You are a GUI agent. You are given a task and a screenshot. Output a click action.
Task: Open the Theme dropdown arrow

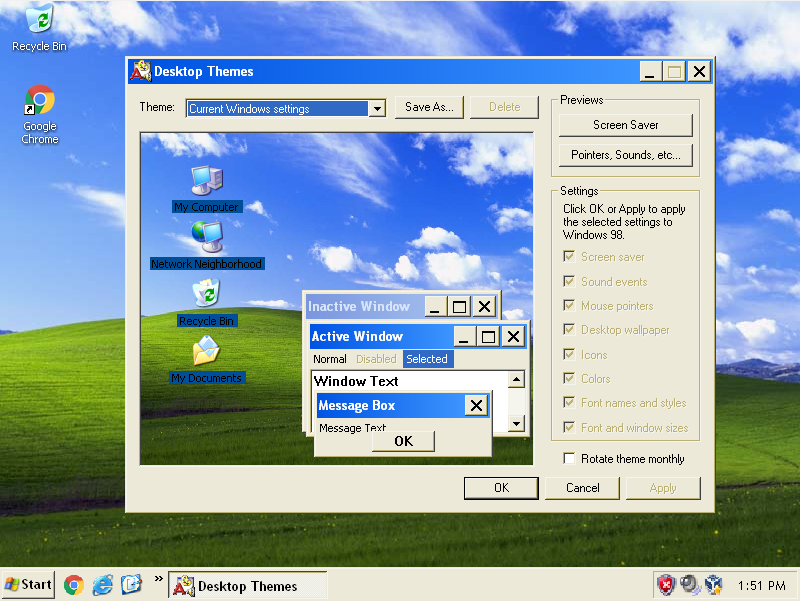coord(377,109)
